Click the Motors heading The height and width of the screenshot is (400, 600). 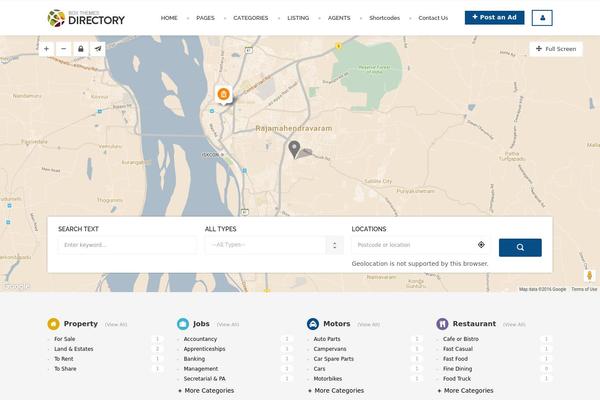[337, 323]
